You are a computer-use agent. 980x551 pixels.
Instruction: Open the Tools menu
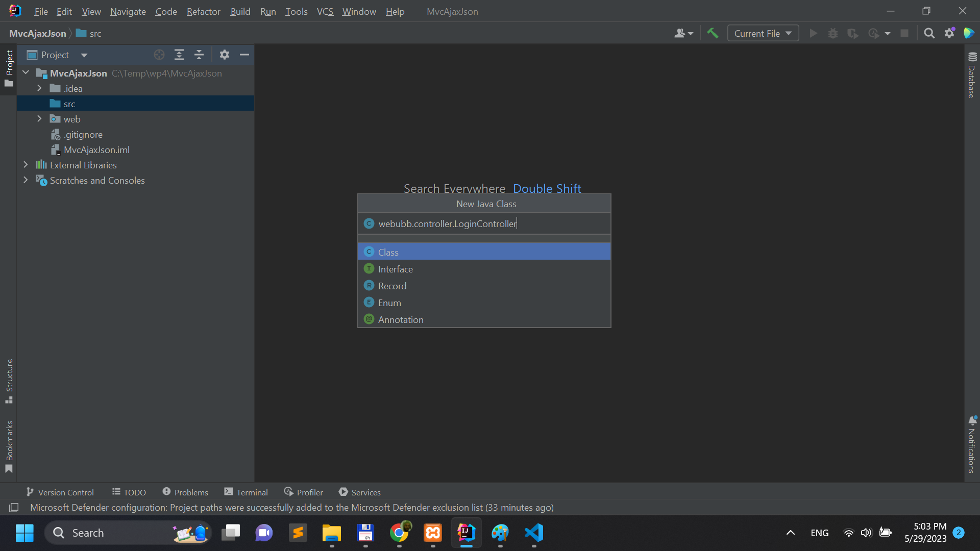(x=296, y=11)
